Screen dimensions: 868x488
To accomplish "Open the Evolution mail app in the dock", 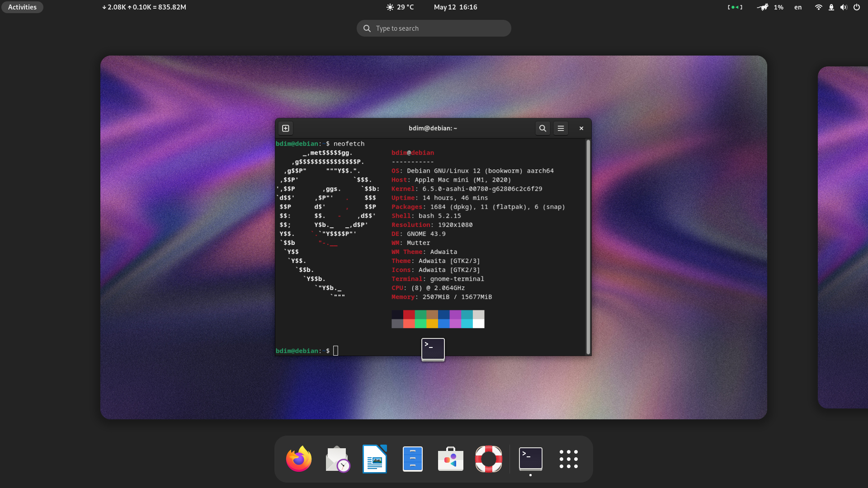I will tap(337, 459).
